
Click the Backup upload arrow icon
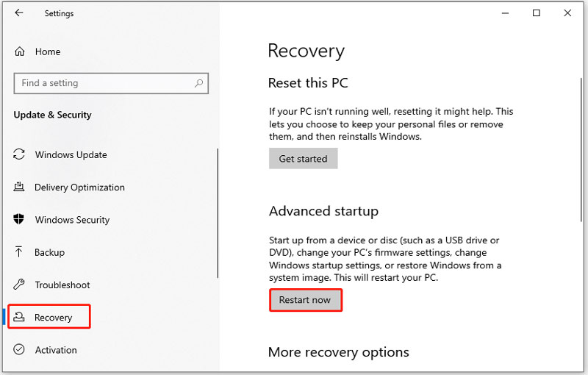pyautogui.click(x=20, y=252)
